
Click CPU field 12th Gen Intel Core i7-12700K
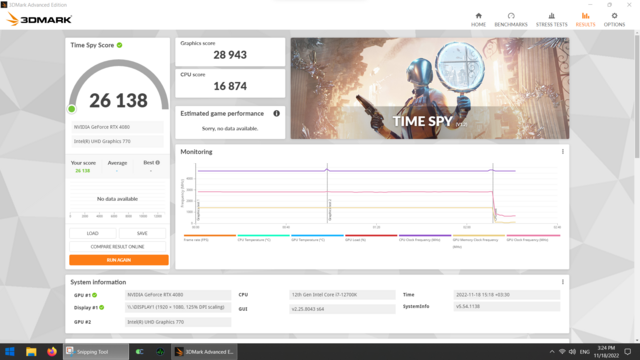[x=342, y=295]
